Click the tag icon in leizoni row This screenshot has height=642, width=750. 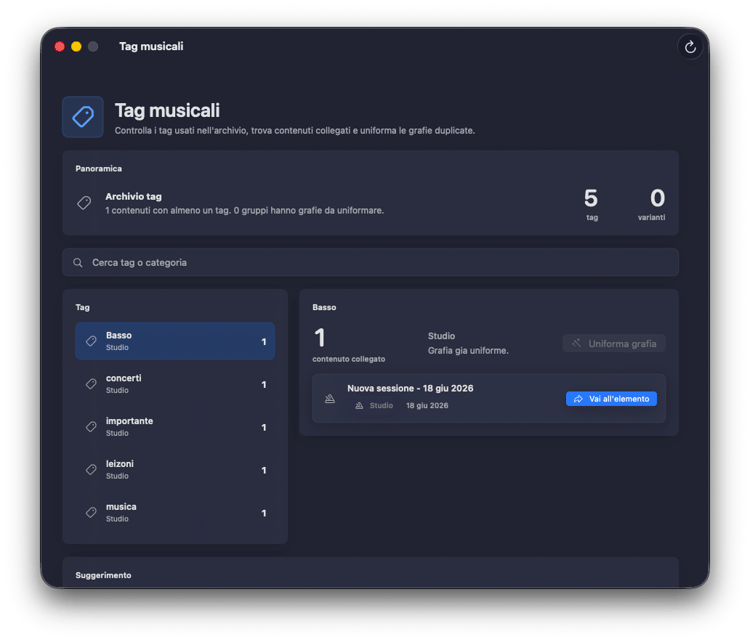click(91, 470)
